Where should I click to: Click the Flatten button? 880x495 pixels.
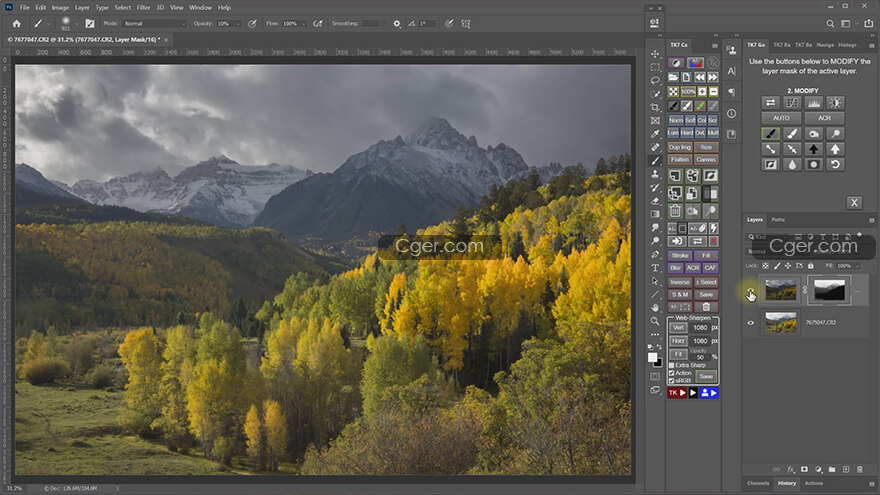tap(680, 159)
